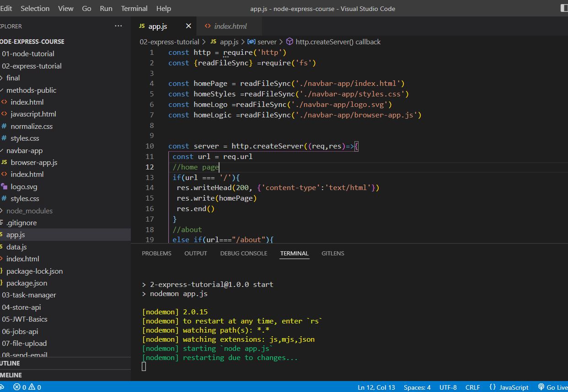Expand the 03-task-manager folder
568x392 pixels.
tap(29, 295)
